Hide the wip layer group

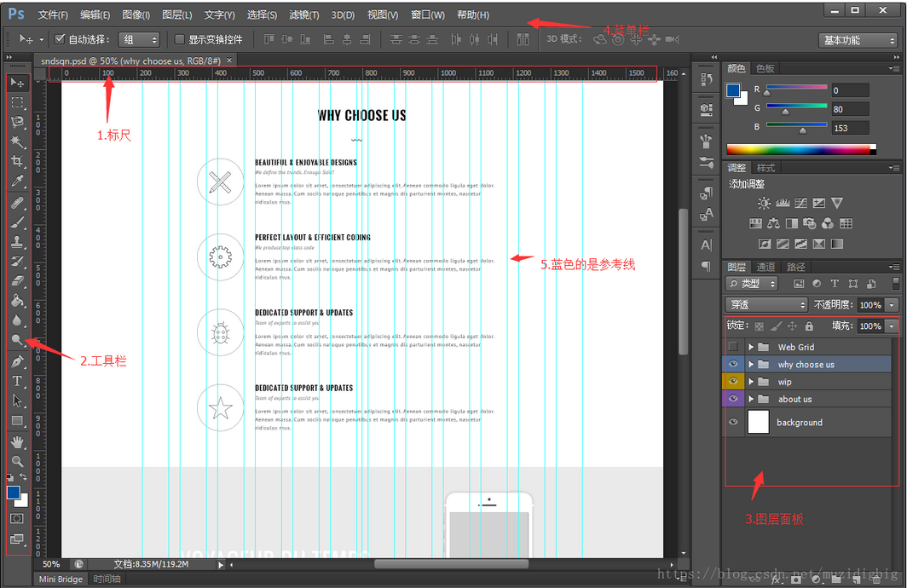(x=733, y=382)
